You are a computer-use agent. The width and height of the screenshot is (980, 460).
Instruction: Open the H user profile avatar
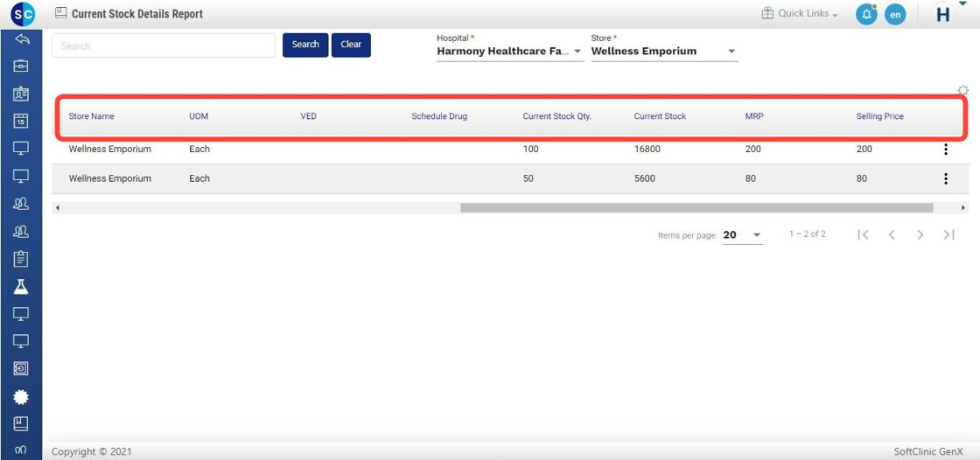[x=944, y=14]
